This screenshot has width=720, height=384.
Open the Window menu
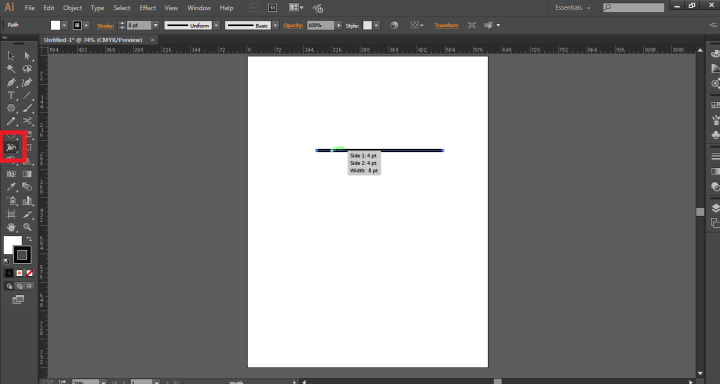tap(199, 8)
